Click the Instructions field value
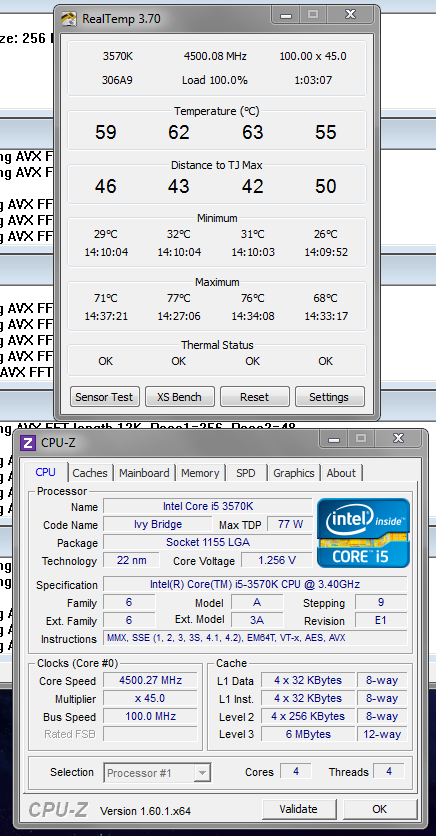The image size is (436, 836). tap(255, 638)
